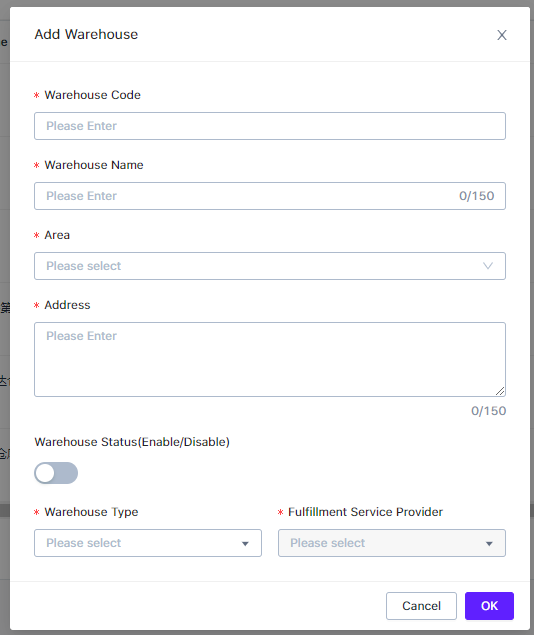Click the Cancel button
Viewport: 534px width, 635px height.
coord(421,606)
